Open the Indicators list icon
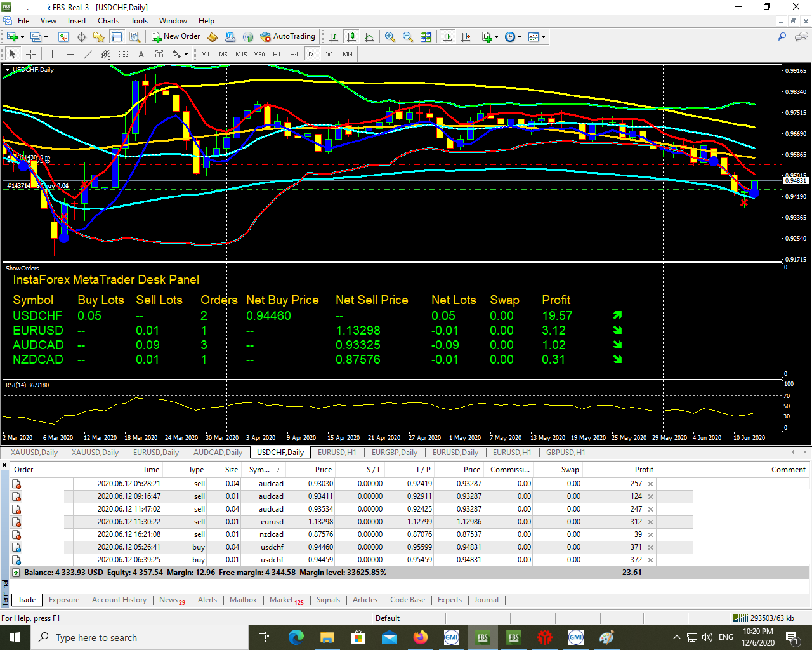Image resolution: width=812 pixels, height=650 pixels. (487, 37)
